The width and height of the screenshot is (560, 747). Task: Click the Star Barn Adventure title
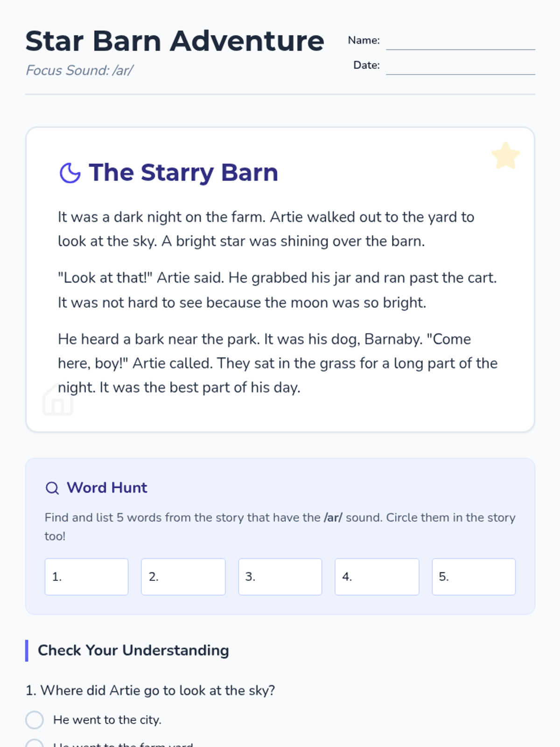pos(175,41)
